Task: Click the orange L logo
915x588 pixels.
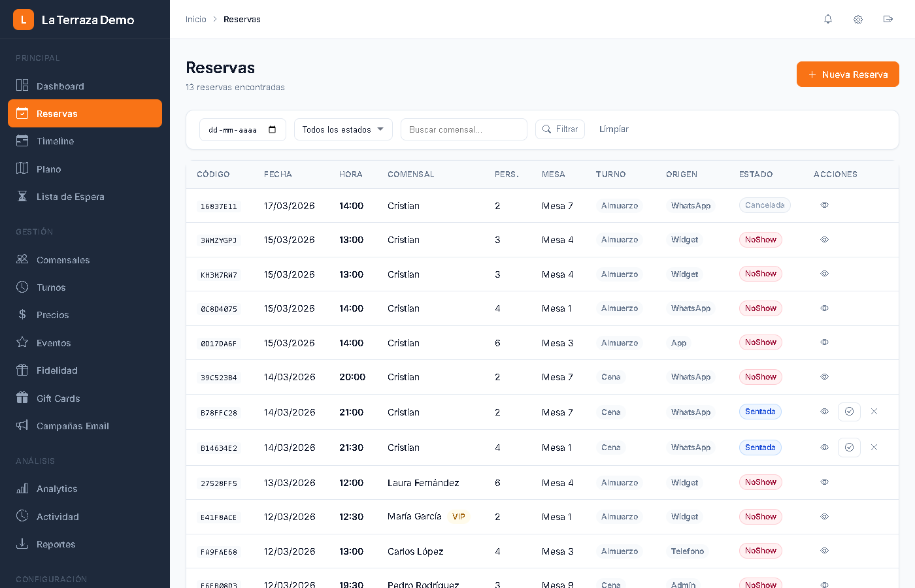Action: 24,20
